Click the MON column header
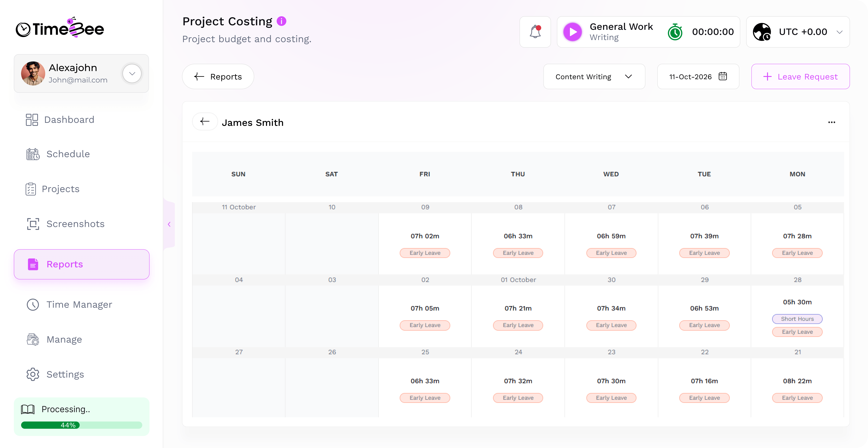The image size is (868, 448). point(797,174)
